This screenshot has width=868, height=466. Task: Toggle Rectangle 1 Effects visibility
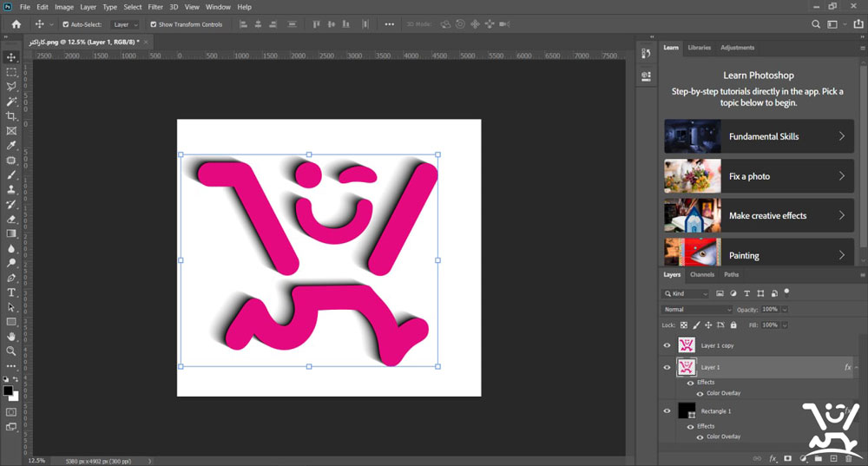pyautogui.click(x=690, y=426)
